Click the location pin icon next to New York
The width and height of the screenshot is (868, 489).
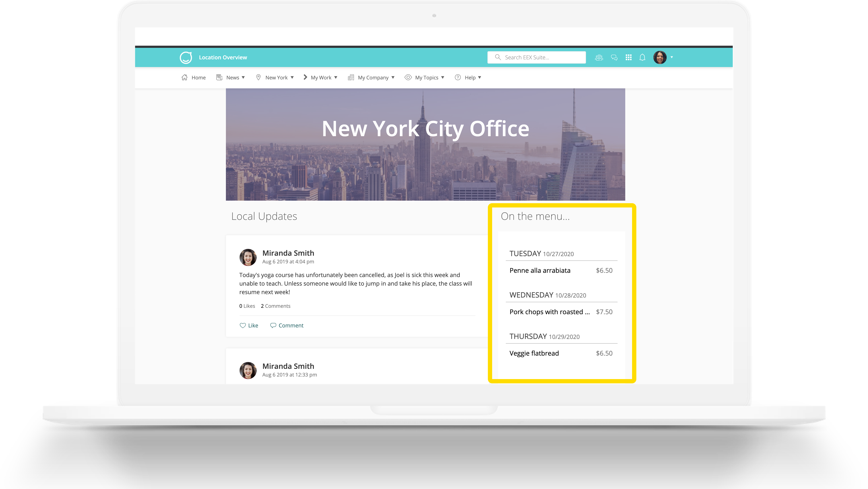point(259,77)
